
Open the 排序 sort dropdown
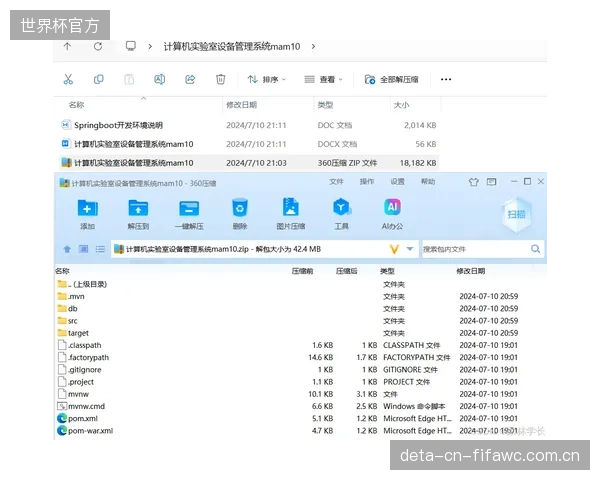pyautogui.click(x=267, y=80)
